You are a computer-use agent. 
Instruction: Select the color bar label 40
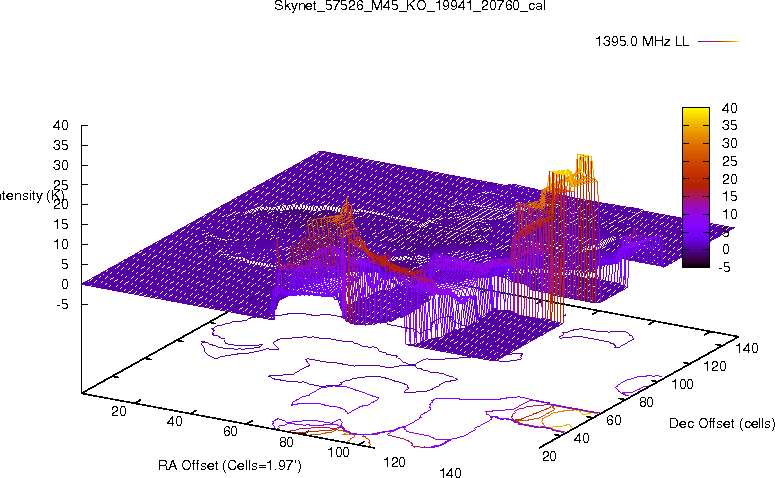pos(730,108)
